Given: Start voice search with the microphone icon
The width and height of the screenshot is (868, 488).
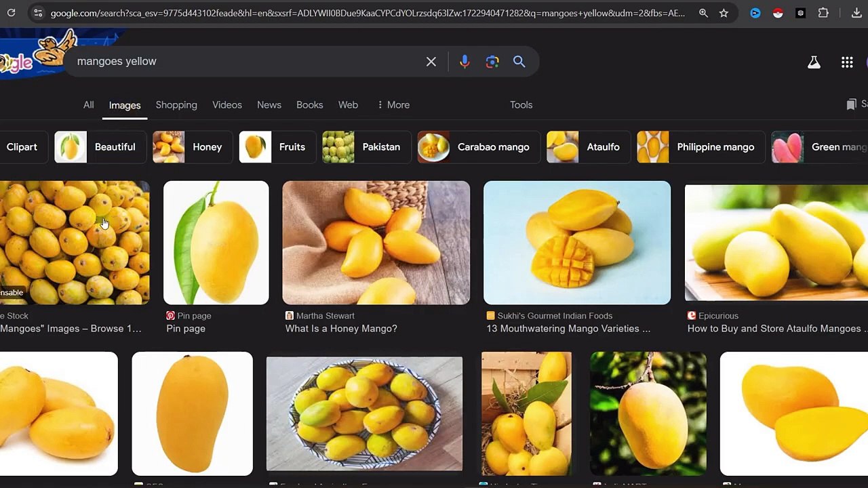Looking at the screenshot, I should coord(465,62).
